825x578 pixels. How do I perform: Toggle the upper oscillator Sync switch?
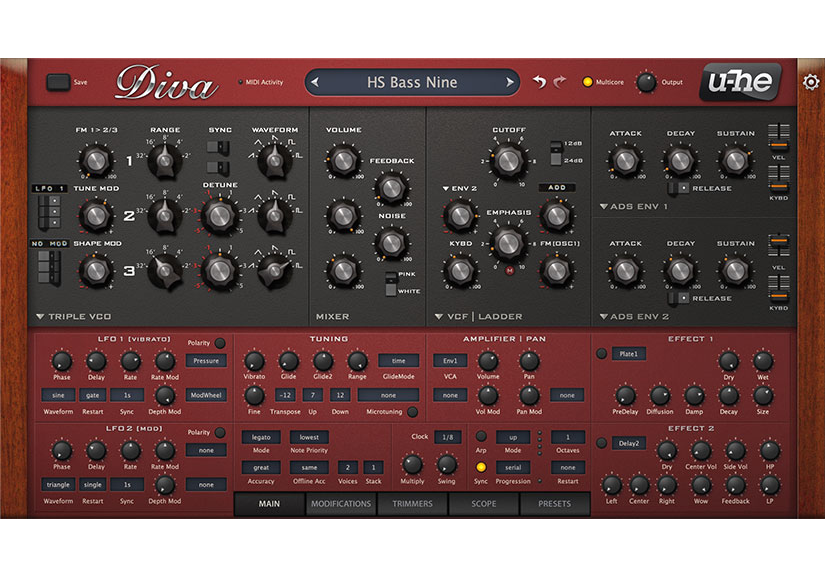218,147
